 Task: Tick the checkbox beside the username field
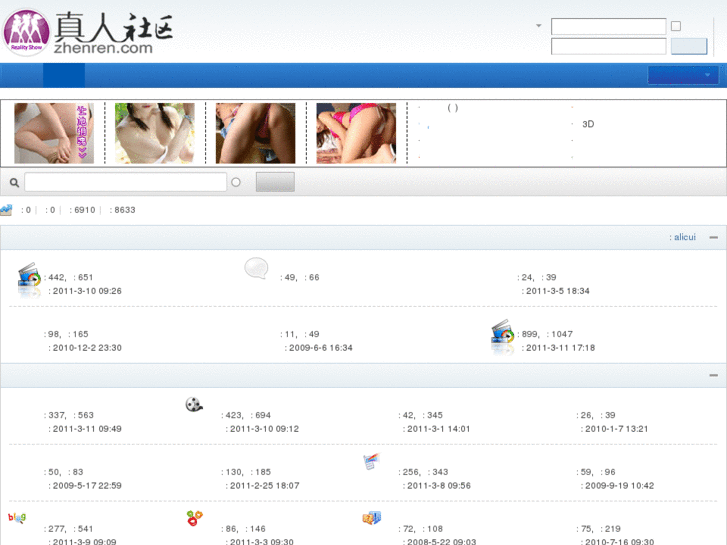click(676, 26)
